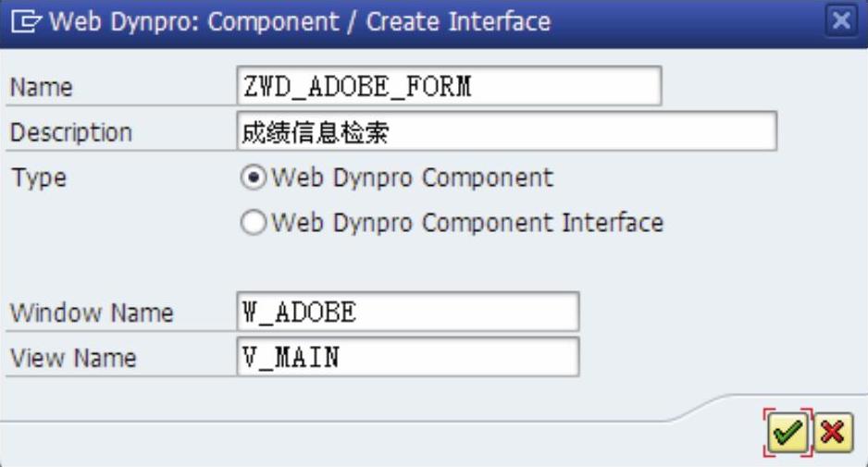Select the View Name field V_MAIN
Screen dimensions: 868x467
(408, 357)
